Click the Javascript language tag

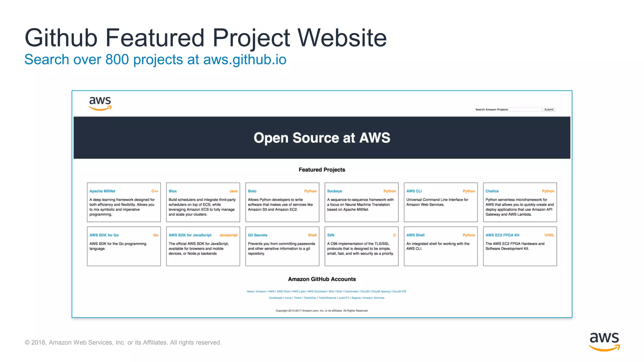click(228, 235)
